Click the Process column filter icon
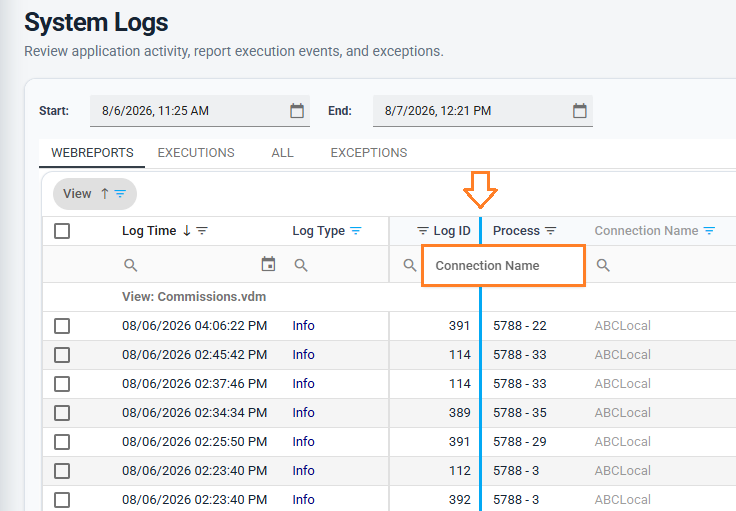The image size is (736, 511). click(551, 231)
